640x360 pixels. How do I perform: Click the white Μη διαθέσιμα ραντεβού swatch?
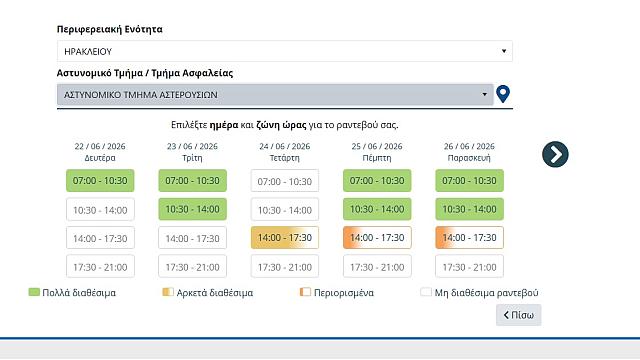tap(426, 292)
